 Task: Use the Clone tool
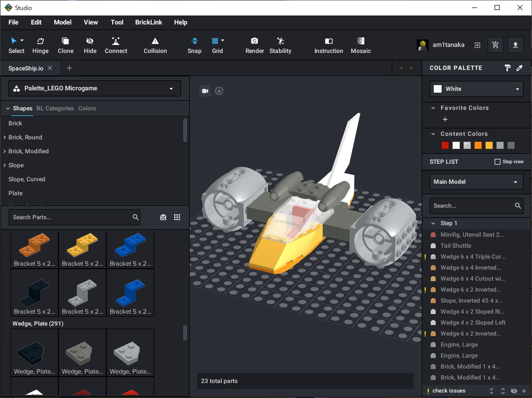(x=65, y=45)
